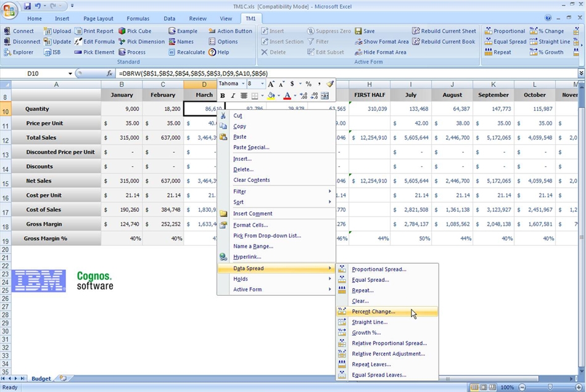This screenshot has width=586, height=392.
Task: Open fill color dropdown arrow in mini toolbar
Action: [x=278, y=96]
